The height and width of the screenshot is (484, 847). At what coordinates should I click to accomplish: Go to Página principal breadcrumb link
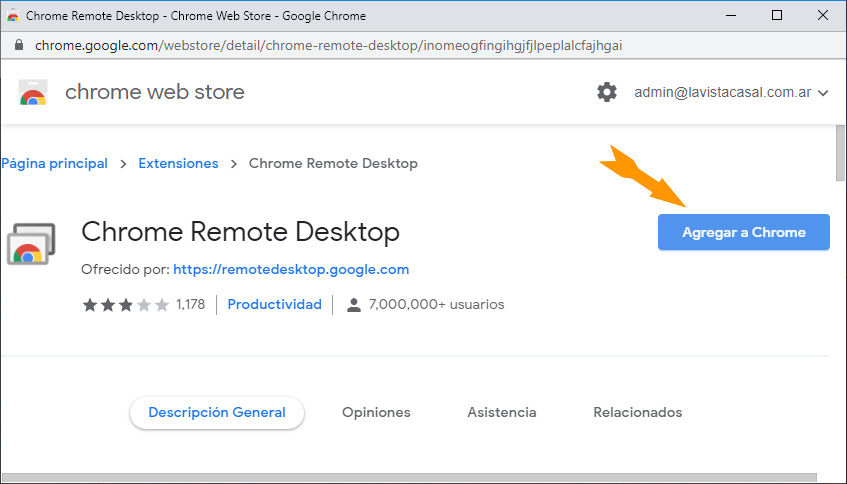coord(54,163)
